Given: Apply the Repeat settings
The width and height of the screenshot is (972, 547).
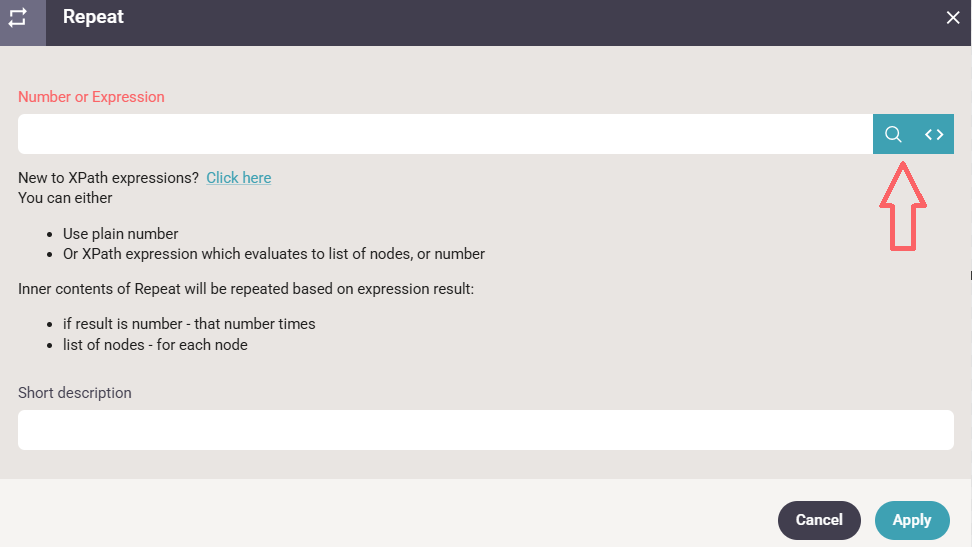Looking at the screenshot, I should tap(911, 520).
